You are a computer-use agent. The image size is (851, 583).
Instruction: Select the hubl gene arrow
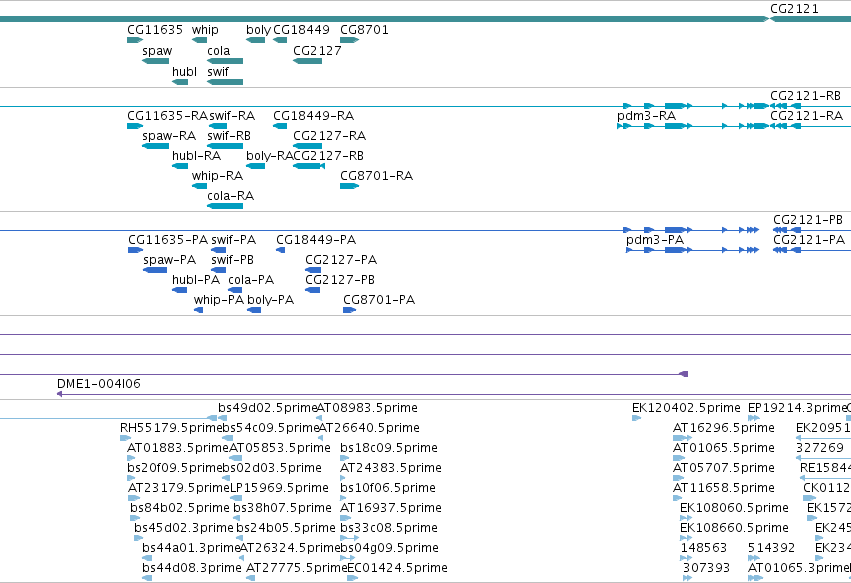[180, 82]
